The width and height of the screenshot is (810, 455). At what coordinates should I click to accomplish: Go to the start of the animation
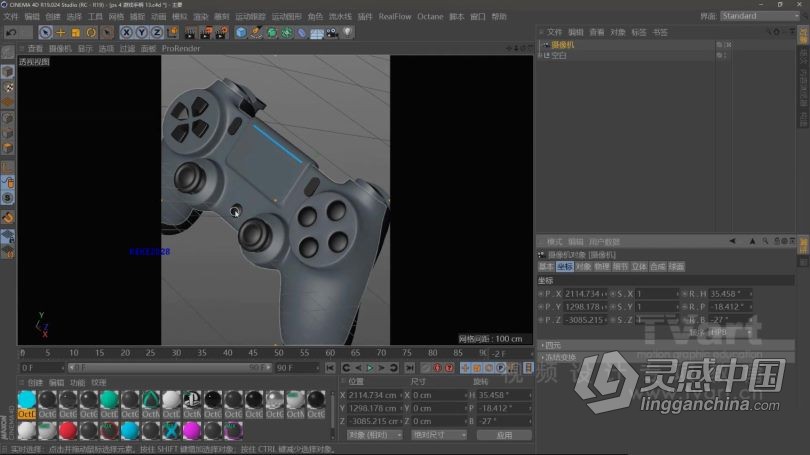click(330, 368)
